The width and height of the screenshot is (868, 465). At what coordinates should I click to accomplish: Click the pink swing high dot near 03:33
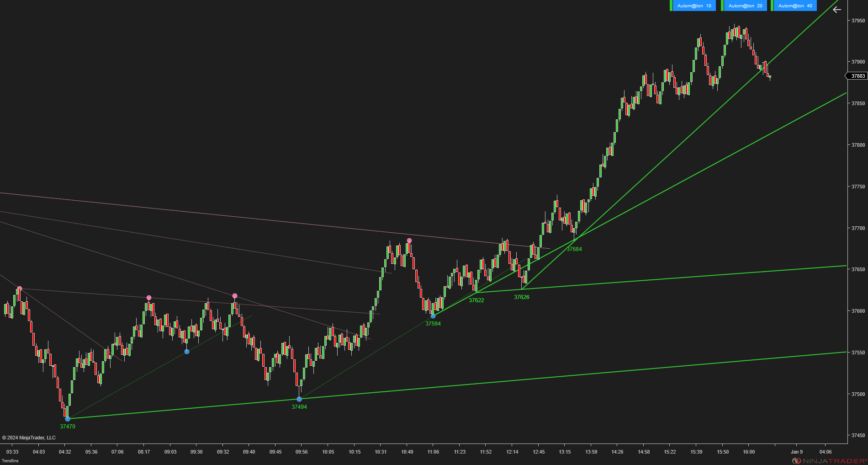[20, 289]
